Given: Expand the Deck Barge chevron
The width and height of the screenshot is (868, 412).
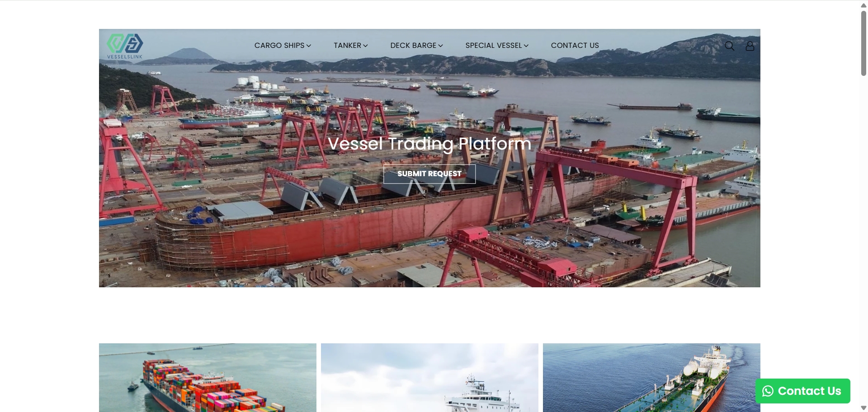Looking at the screenshot, I should tap(440, 46).
